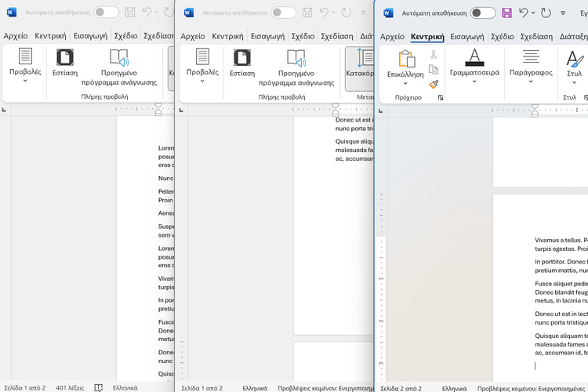The image size is (588, 392).
Task: Click 'Σελίδα 2 από 2' in the right status bar
Action: [x=401, y=389]
